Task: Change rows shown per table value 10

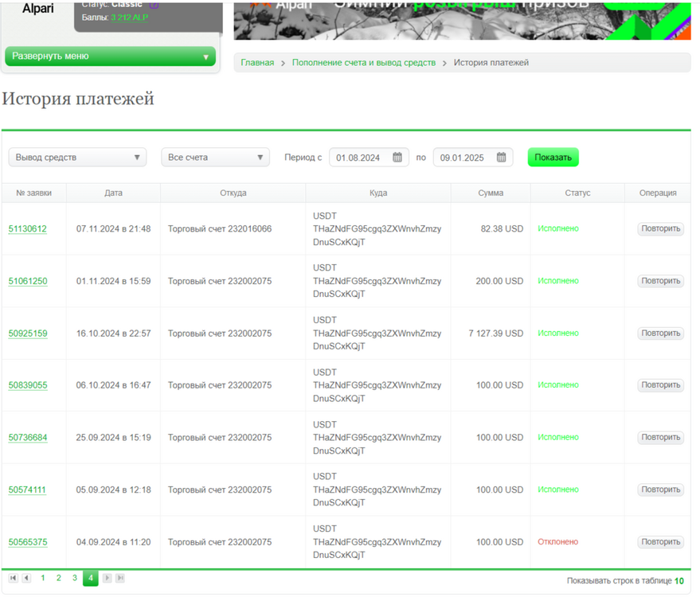Action: pos(679,581)
